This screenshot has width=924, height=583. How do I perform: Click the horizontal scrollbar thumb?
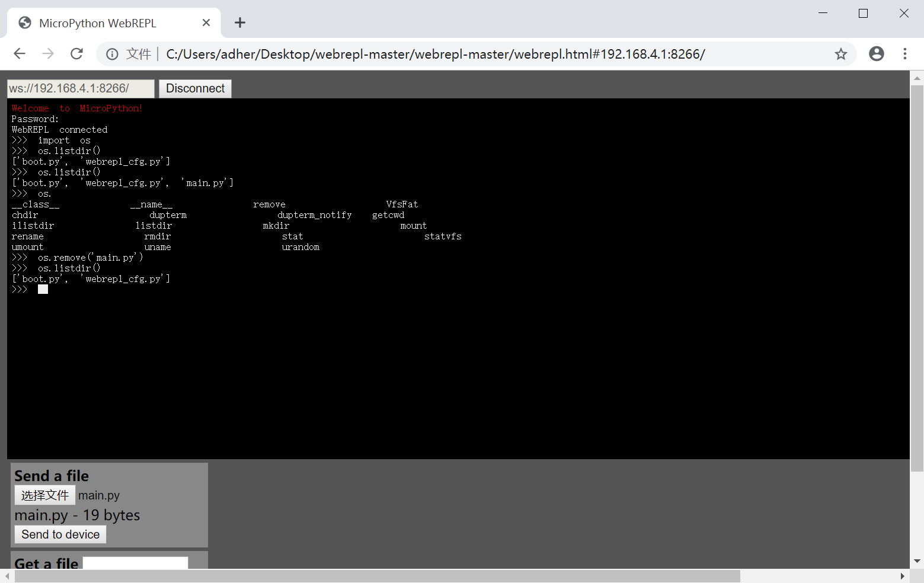[377, 576]
